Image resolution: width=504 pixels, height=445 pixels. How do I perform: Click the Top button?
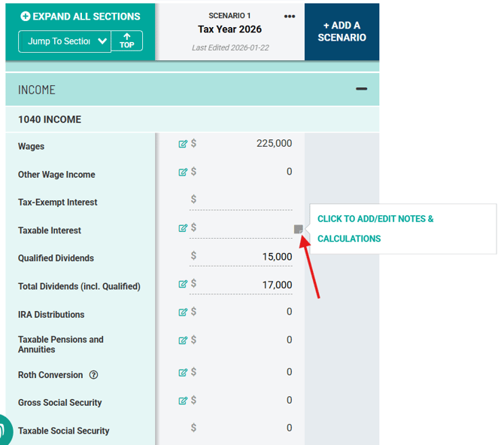pyautogui.click(x=126, y=41)
